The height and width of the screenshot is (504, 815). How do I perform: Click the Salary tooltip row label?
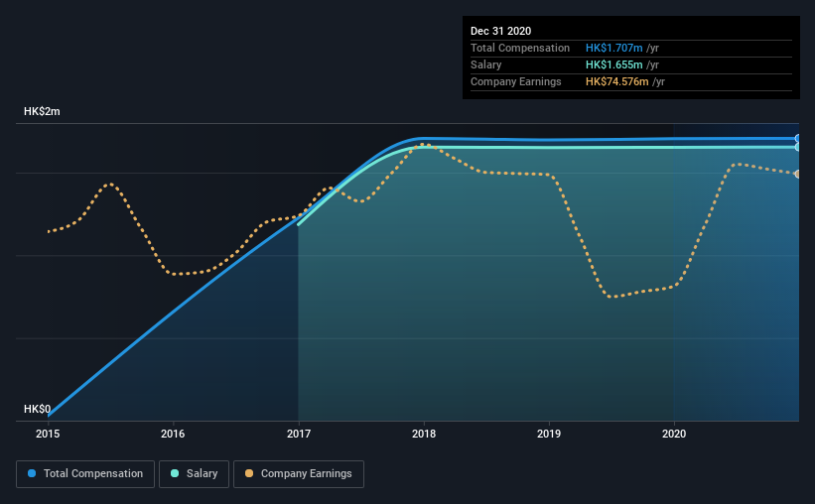pyautogui.click(x=486, y=64)
